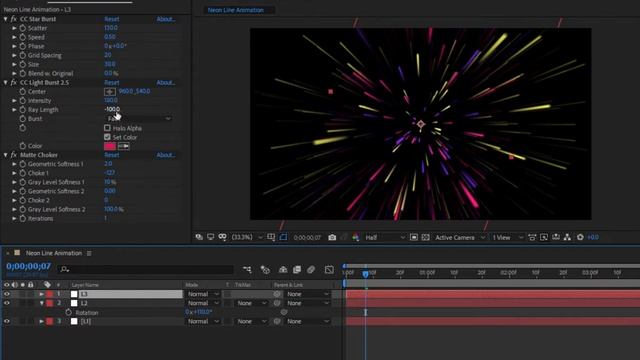
Task: Collapse Matte Choker effect group
Action: (x=5, y=155)
